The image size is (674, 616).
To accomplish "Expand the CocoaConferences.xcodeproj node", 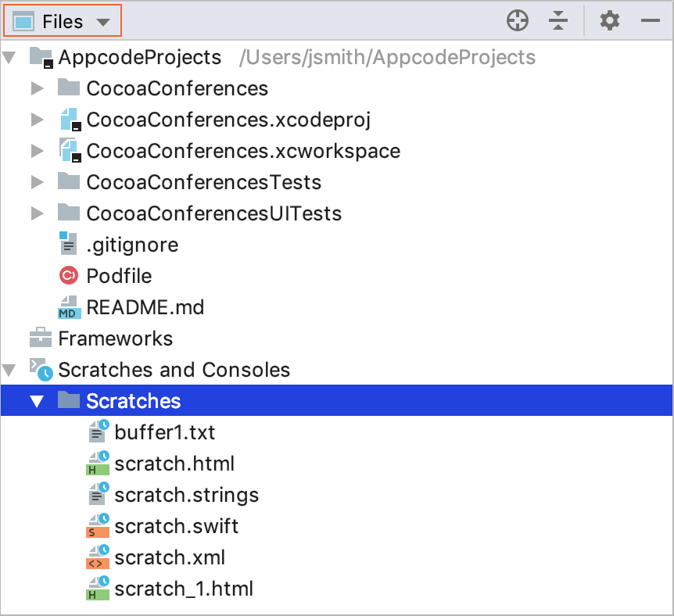I will pos(37,120).
